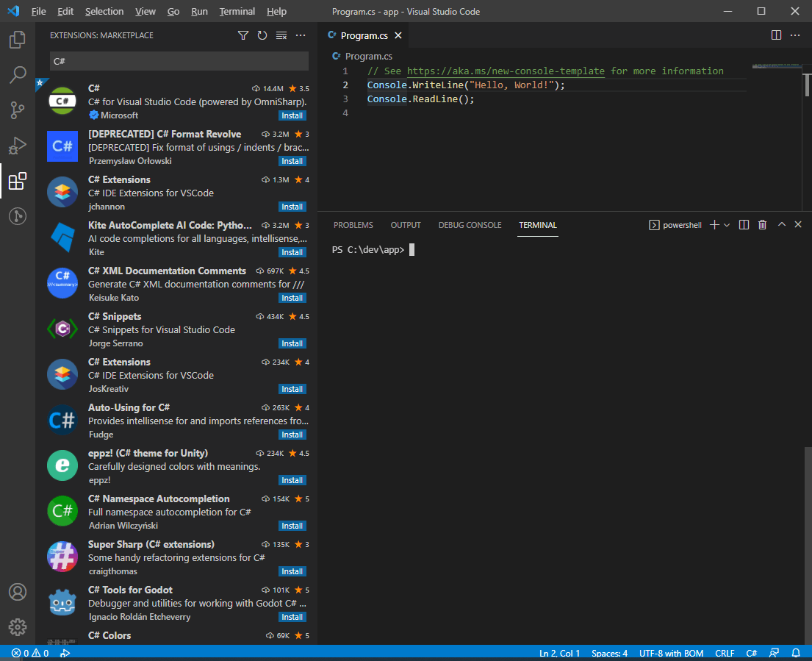The image size is (812, 661).
Task: Open the Help menu
Action: [x=276, y=12]
